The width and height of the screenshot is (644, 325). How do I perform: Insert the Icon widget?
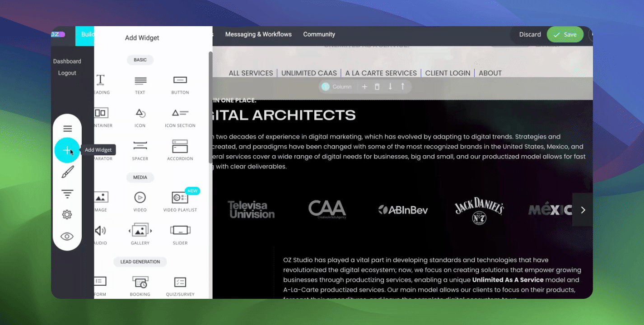140,117
